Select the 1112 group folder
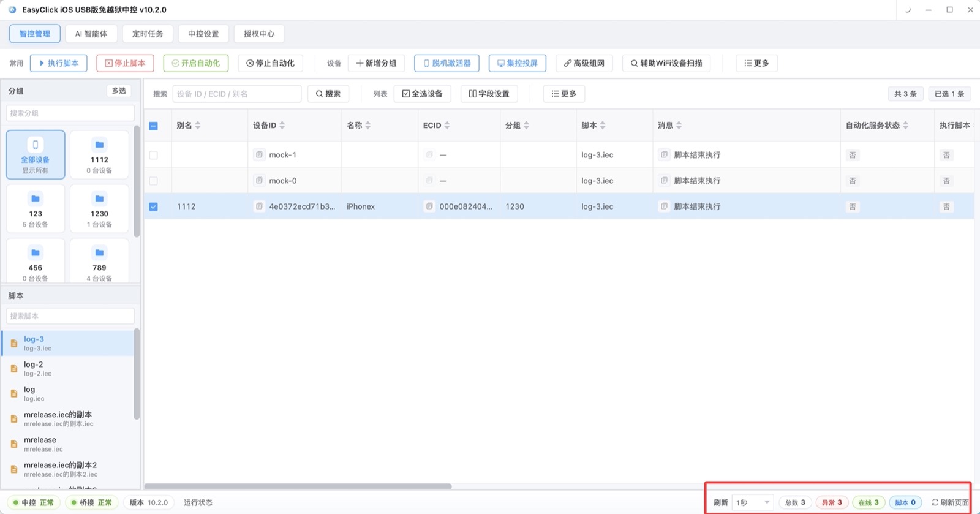Viewport: 980px width, 514px height. (99, 154)
